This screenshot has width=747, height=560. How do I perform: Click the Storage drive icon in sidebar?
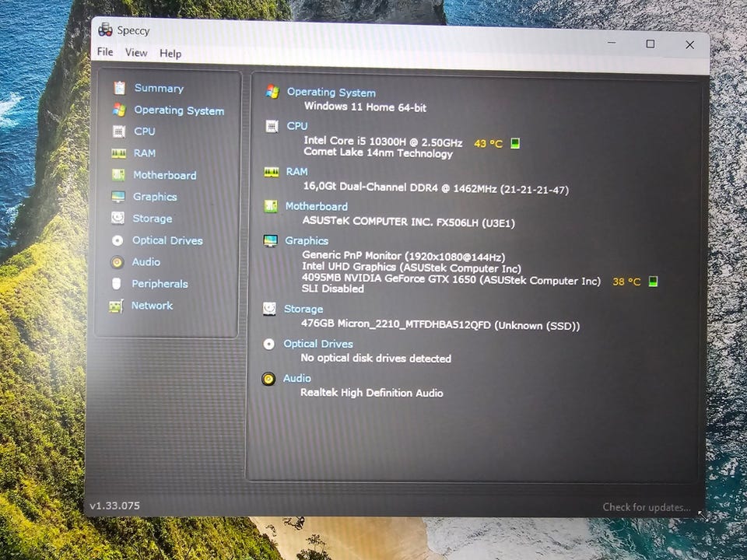point(117,218)
